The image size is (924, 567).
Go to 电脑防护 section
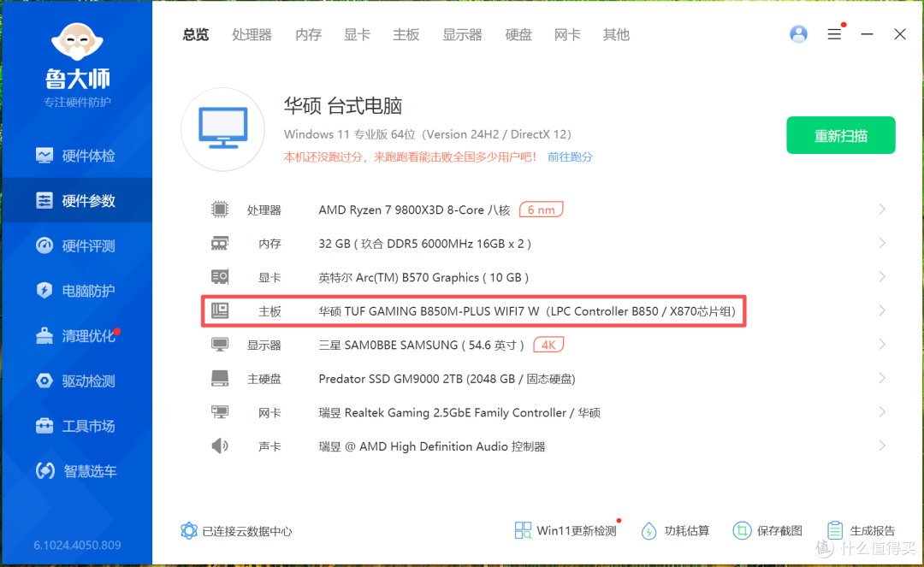tap(76, 290)
